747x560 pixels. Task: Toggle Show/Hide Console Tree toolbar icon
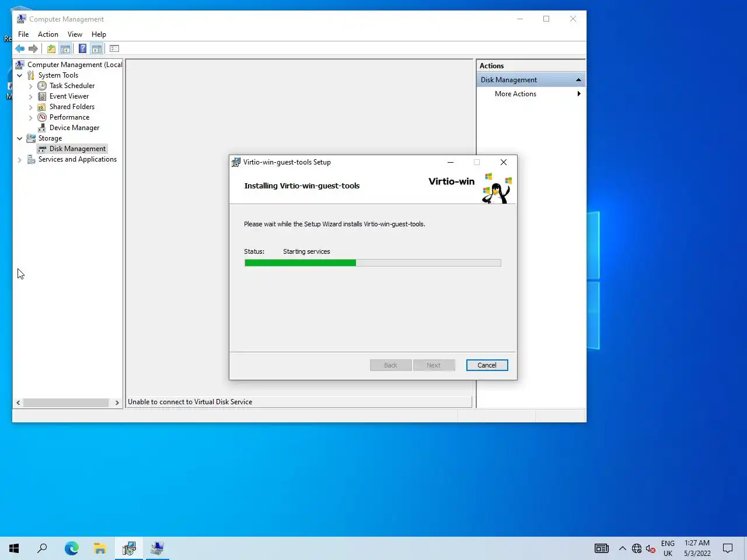click(65, 48)
